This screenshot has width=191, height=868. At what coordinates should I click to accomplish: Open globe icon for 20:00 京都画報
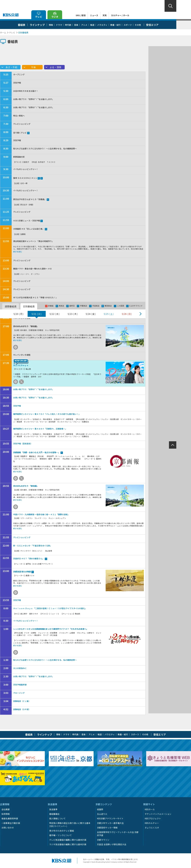[15, 478]
